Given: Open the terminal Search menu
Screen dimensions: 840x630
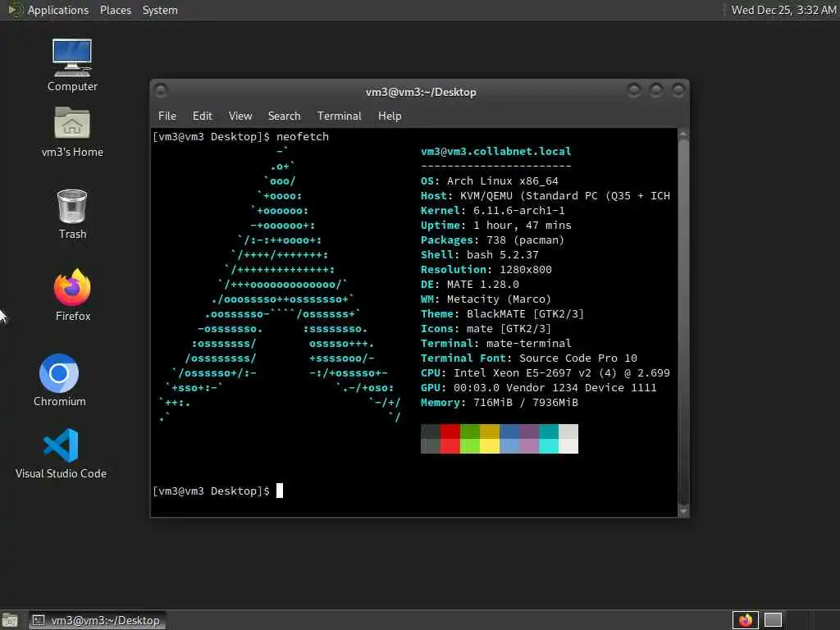Looking at the screenshot, I should (284, 116).
